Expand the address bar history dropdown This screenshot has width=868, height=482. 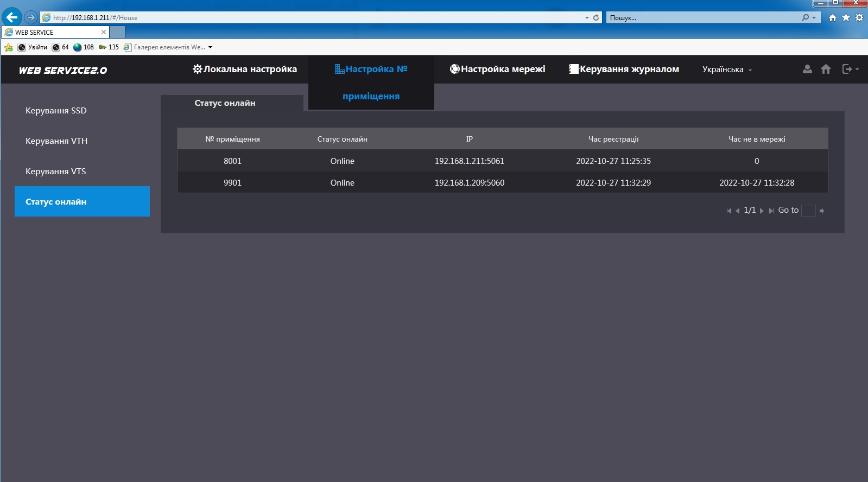(587, 18)
